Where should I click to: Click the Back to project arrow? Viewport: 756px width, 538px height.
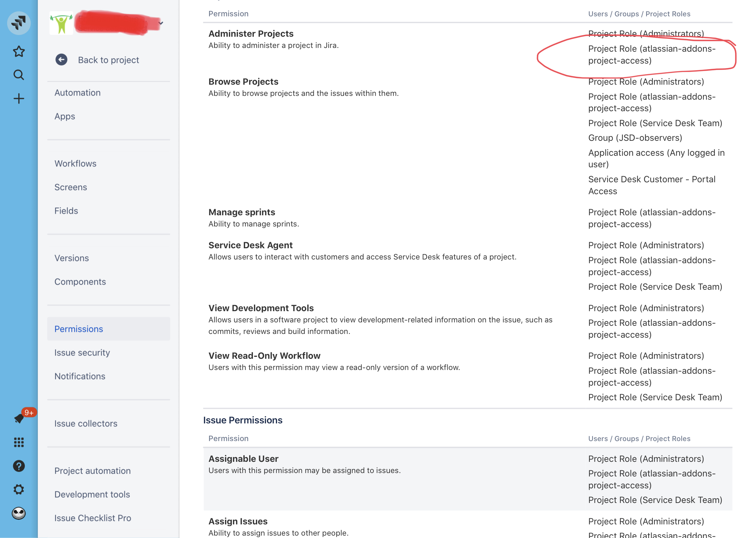[62, 60]
